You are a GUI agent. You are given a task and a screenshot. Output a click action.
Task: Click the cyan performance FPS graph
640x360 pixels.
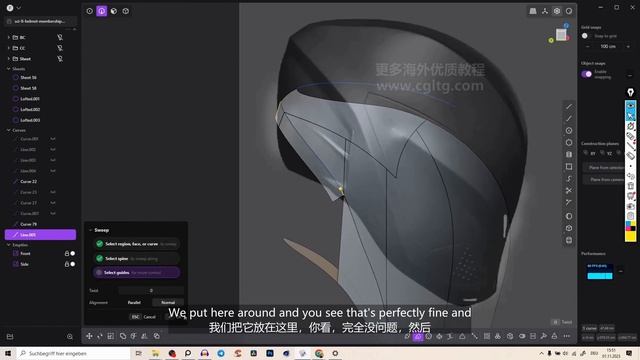tap(600, 272)
